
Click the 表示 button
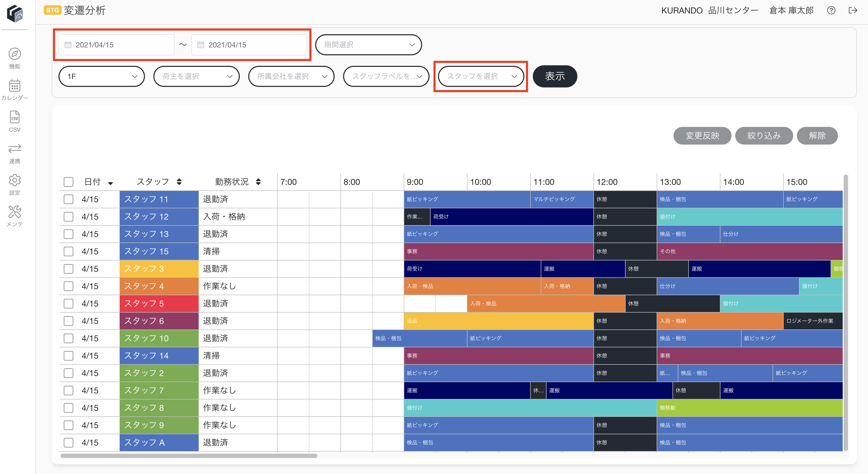click(555, 76)
